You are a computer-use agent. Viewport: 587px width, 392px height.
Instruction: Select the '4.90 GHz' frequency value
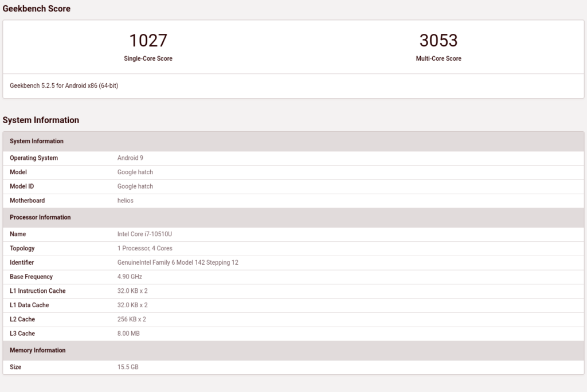pos(130,277)
